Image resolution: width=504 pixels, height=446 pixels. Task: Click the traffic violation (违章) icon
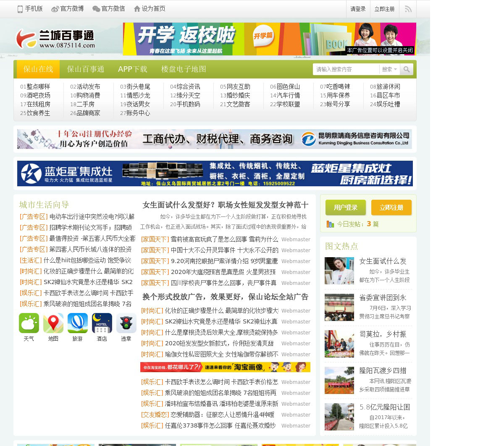(126, 323)
